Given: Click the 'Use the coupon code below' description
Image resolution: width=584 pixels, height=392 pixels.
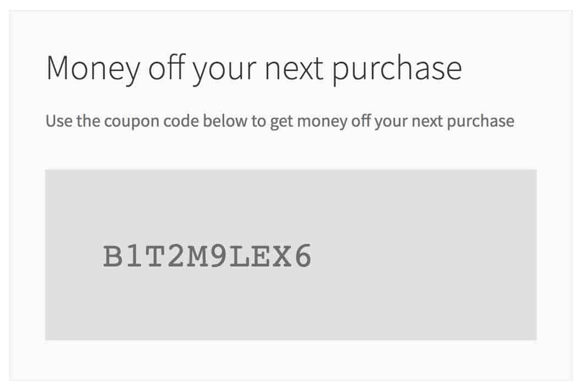Looking at the screenshot, I should (280, 121).
